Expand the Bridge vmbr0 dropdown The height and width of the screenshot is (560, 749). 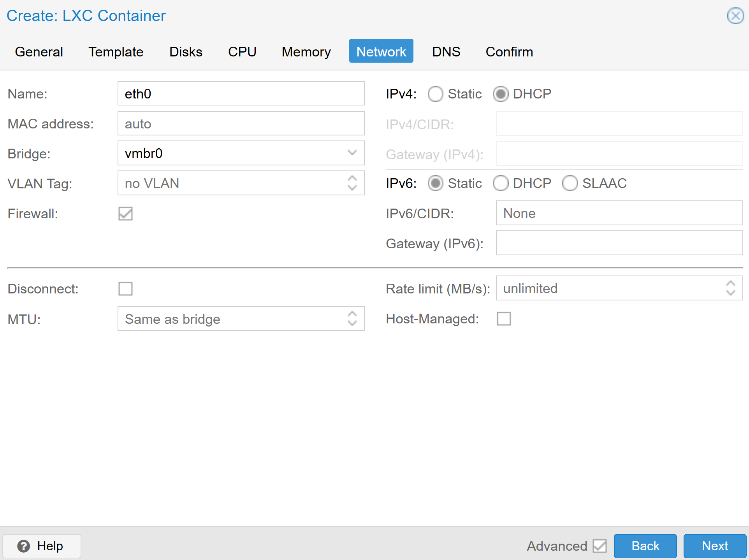[352, 153]
